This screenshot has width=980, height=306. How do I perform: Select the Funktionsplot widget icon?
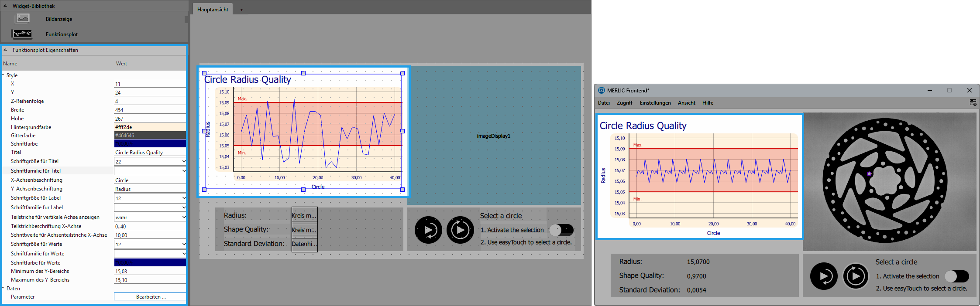(x=22, y=34)
